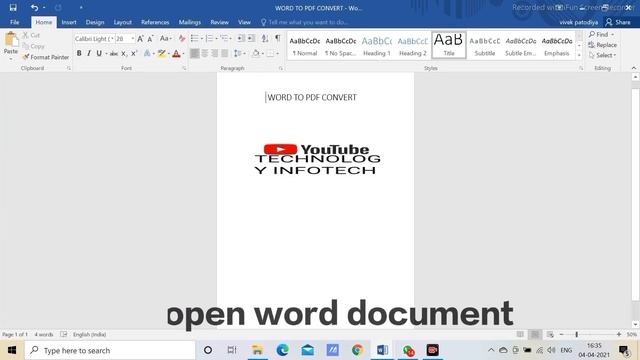Decrease paragraph indent
640x360 pixels.
241,38
